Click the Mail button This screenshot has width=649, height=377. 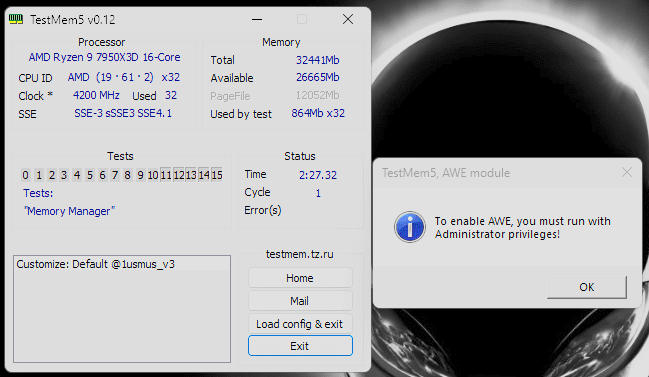point(300,301)
